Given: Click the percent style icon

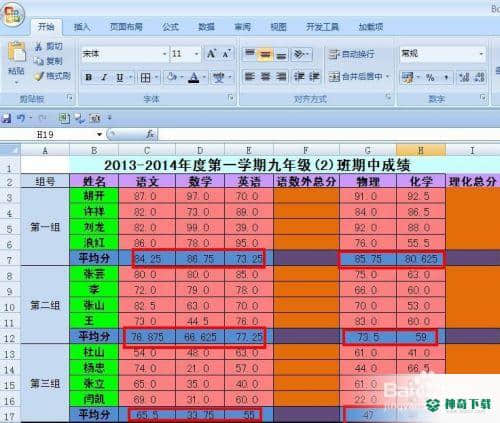Looking at the screenshot, I should pos(430,78).
